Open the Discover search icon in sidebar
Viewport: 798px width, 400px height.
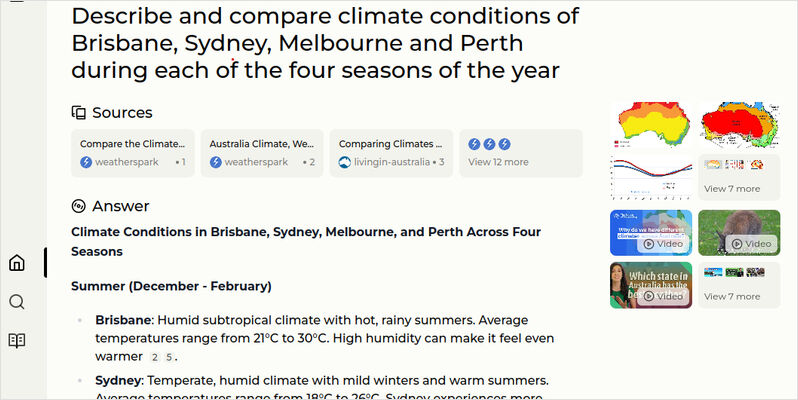[x=17, y=302]
